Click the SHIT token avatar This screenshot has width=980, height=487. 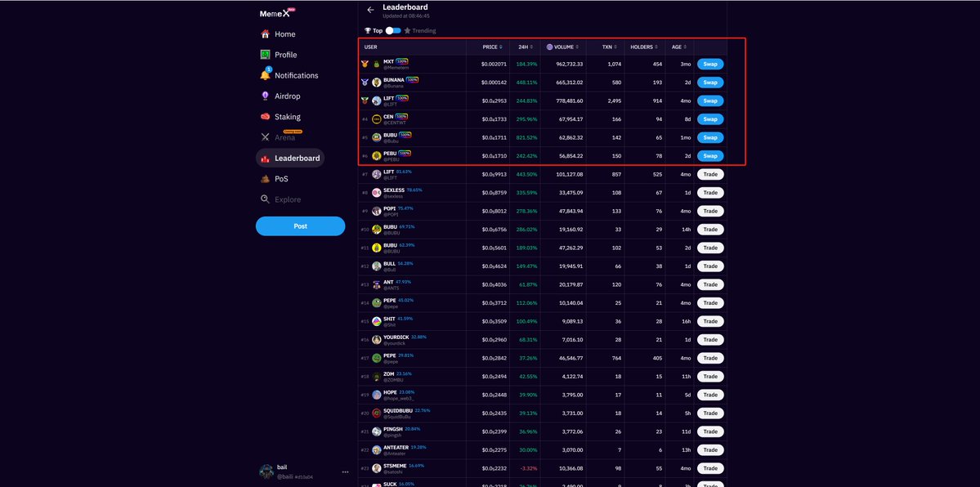376,321
